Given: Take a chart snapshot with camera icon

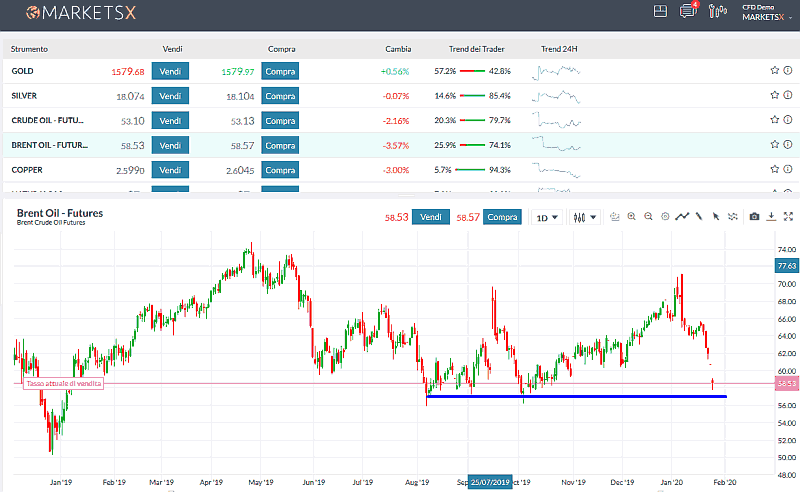Looking at the screenshot, I should tap(755, 217).
